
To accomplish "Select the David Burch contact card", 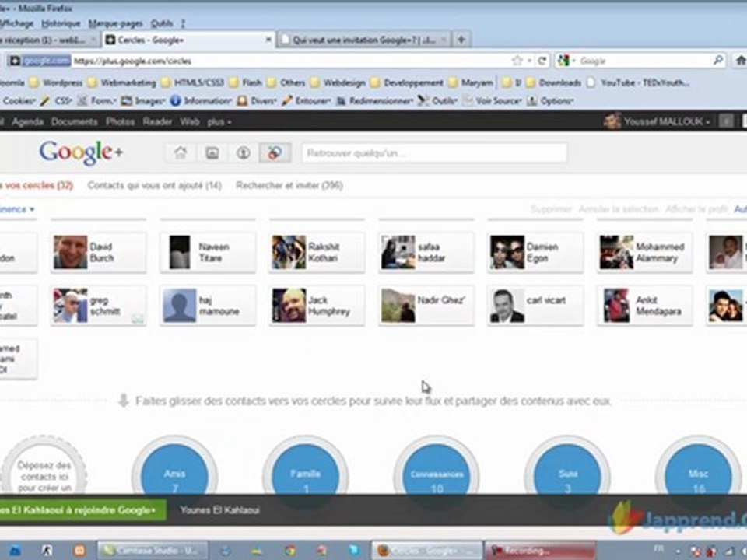I will (x=99, y=252).
